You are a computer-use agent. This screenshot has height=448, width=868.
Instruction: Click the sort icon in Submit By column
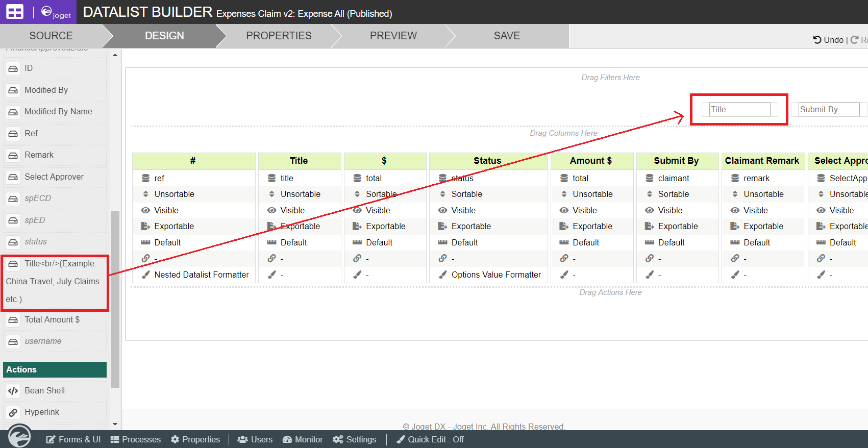click(650, 194)
